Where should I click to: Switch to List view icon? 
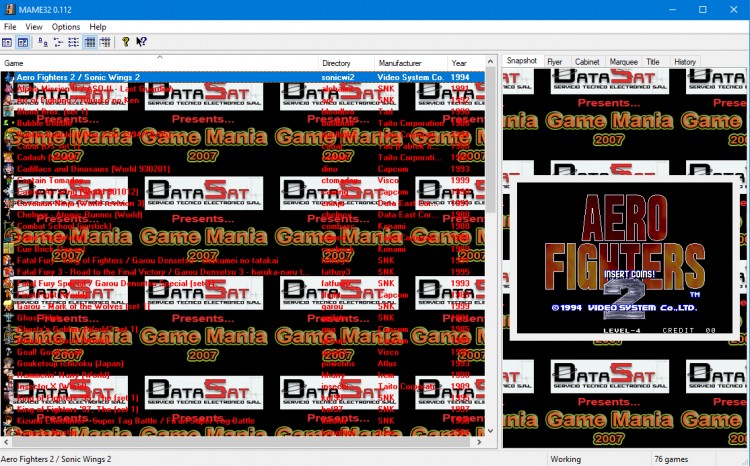(x=73, y=42)
